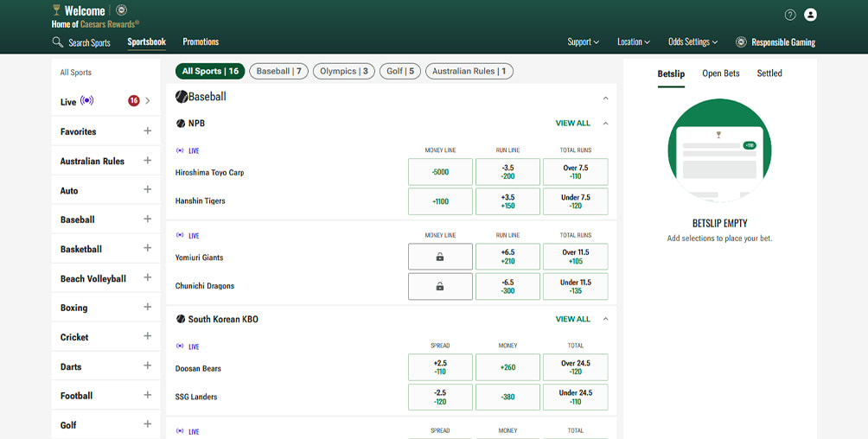Viewport: 868px width, 439px height.
Task: Open the Odds Settings dropdown
Action: click(692, 42)
